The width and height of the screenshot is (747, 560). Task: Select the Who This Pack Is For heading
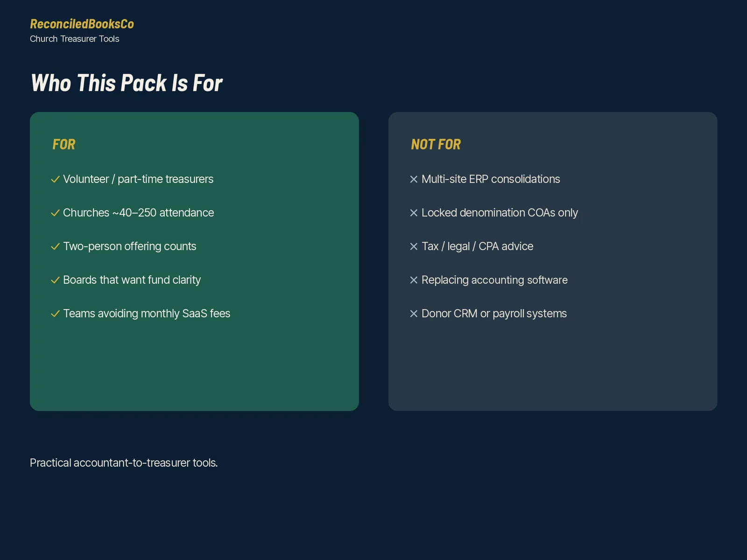pos(127,83)
